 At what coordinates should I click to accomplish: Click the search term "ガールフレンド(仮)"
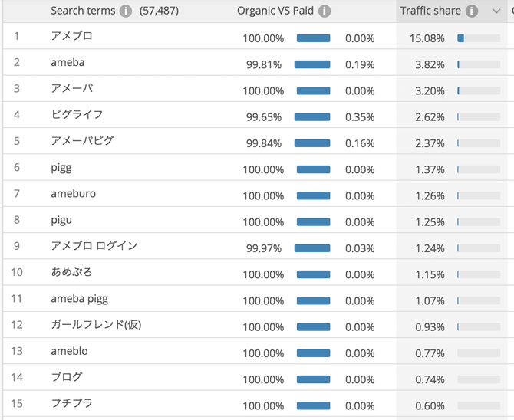pos(96,325)
